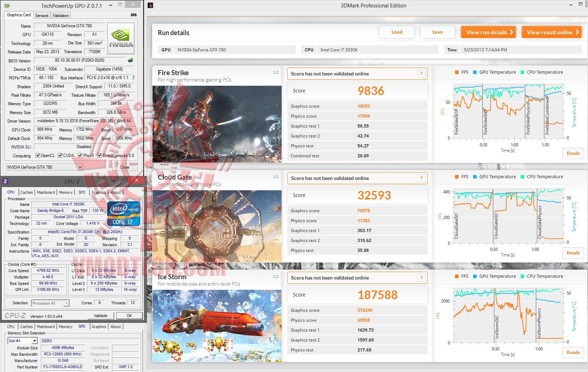Image resolution: width=588 pixels, height=372 pixels.
Task: Toggle the PhysX checkbox in GPU-Z
Action: (x=80, y=156)
